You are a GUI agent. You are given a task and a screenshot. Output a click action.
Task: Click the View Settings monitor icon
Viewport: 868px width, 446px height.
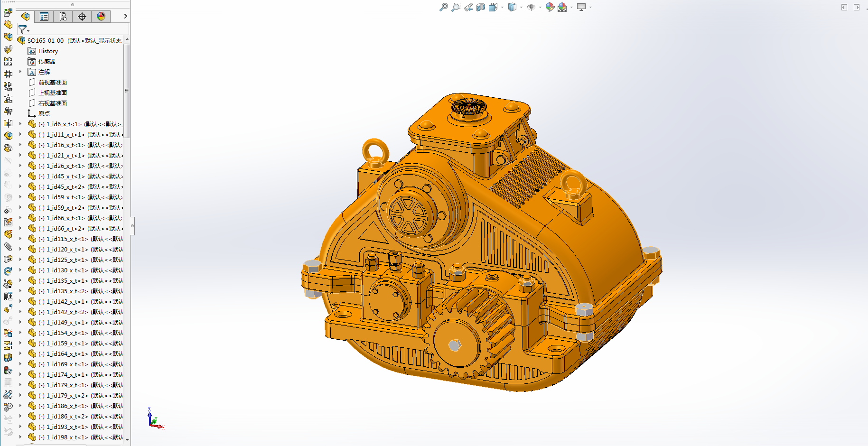click(581, 7)
